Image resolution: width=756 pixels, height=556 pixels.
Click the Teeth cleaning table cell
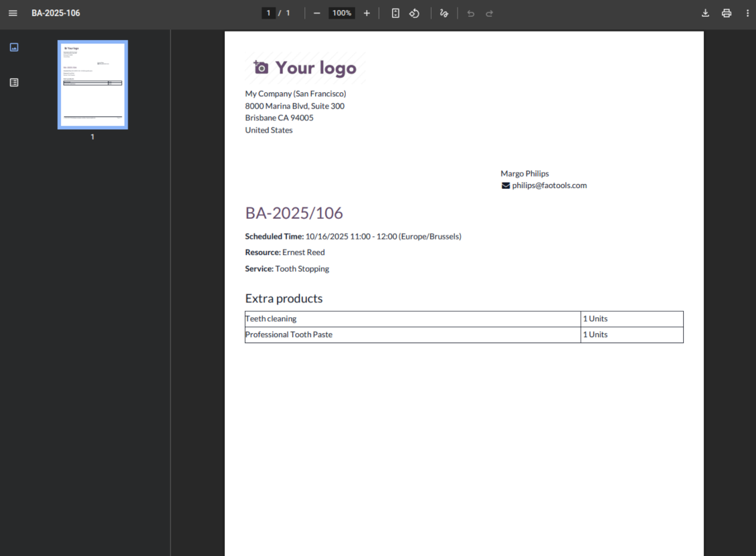pyautogui.click(x=413, y=318)
